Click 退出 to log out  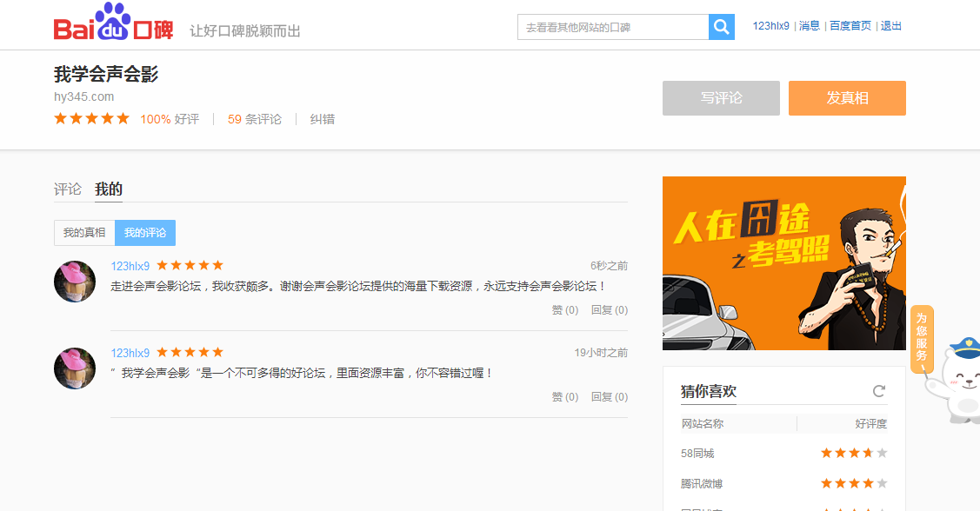pos(890,25)
